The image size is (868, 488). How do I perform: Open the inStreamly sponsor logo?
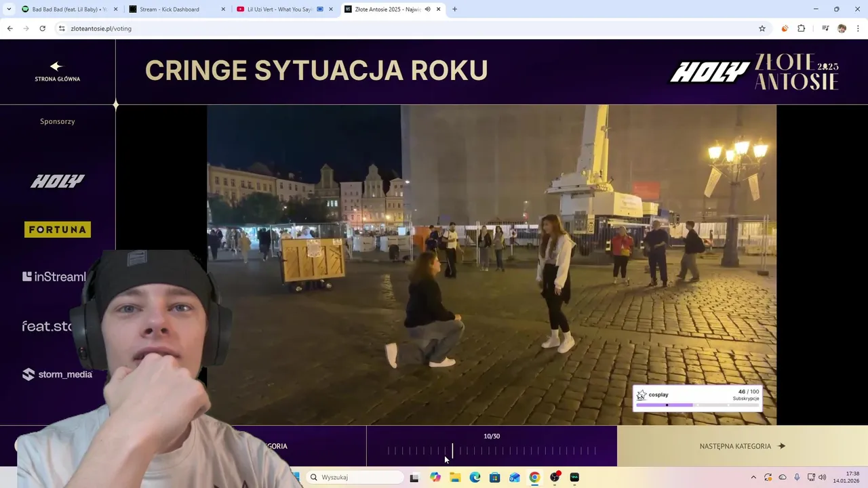coord(54,277)
